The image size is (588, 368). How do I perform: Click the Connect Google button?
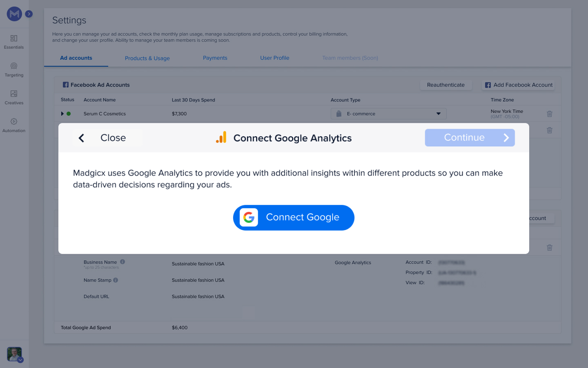point(294,218)
